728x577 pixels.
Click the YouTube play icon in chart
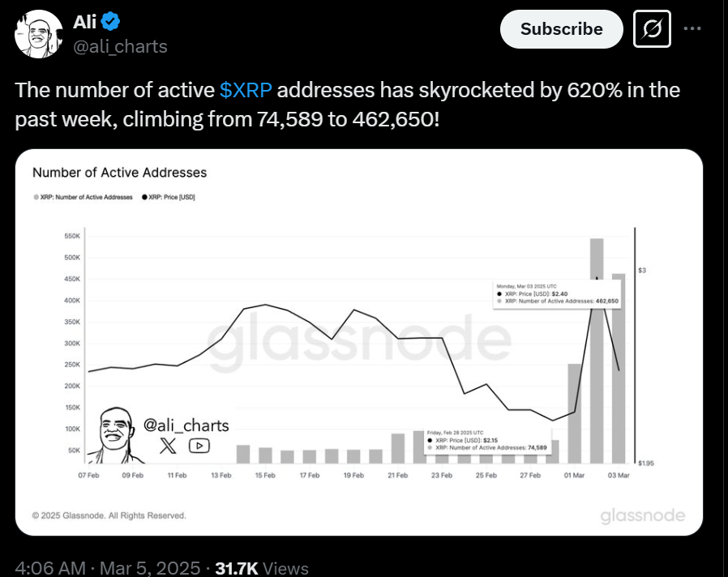click(x=199, y=446)
